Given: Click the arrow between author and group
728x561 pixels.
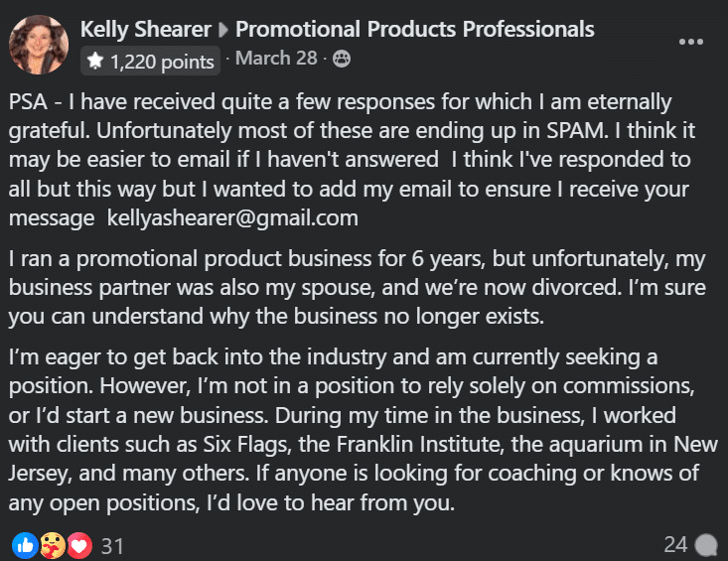Looking at the screenshot, I should [x=223, y=30].
